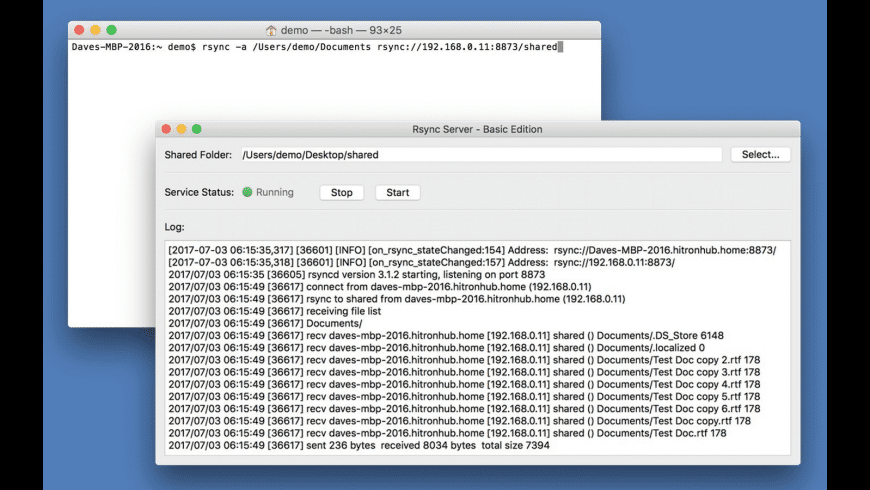The width and height of the screenshot is (870, 490).
Task: Close the Rsync Server window
Action: [166, 129]
